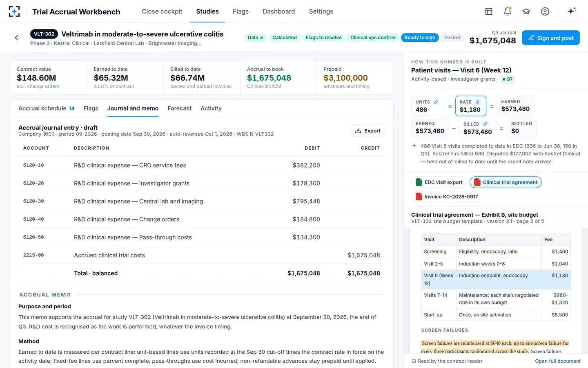Select the 2215-00 Accrued clinical trial costs row

[202, 255]
